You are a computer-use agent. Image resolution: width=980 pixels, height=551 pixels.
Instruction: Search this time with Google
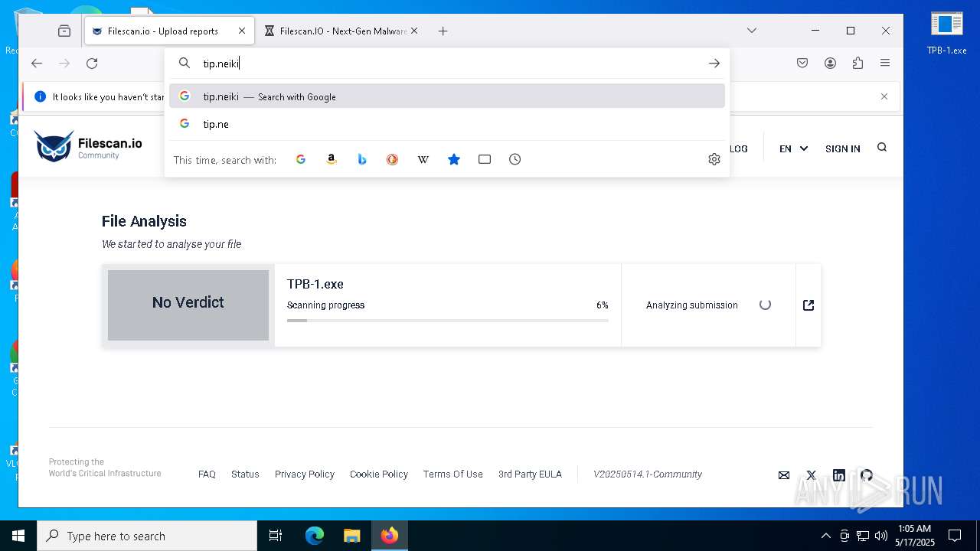click(300, 159)
